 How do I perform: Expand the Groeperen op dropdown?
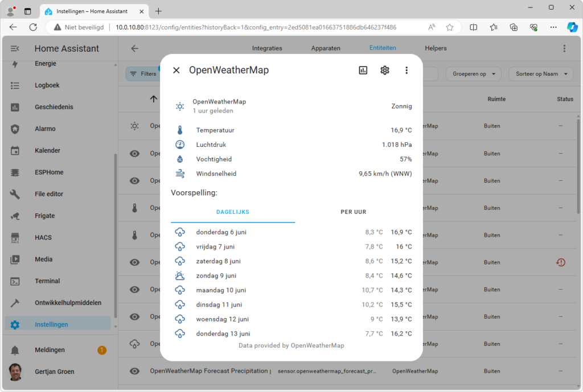tap(473, 73)
